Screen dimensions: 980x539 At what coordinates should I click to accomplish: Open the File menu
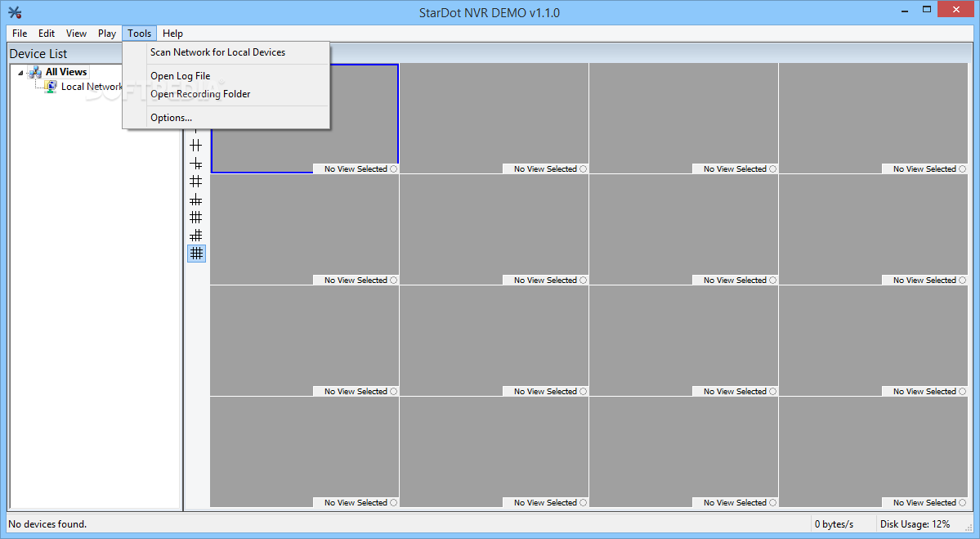tap(20, 34)
